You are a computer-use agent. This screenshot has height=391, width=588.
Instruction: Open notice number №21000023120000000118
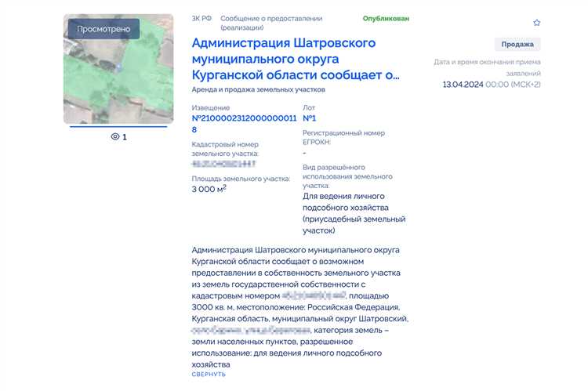[244, 124]
